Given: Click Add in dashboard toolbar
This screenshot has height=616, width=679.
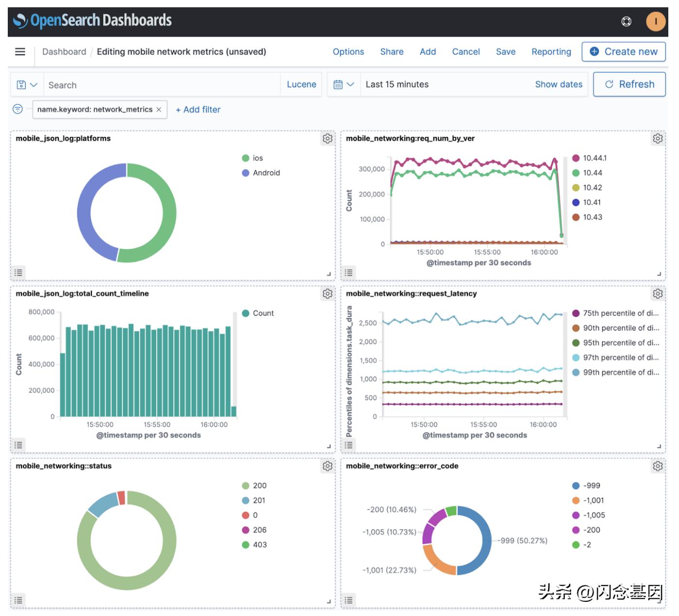Looking at the screenshot, I should (428, 51).
